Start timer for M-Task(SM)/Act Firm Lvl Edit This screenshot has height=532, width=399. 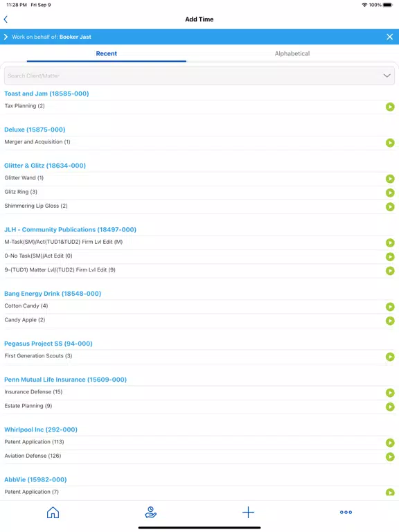tap(390, 243)
